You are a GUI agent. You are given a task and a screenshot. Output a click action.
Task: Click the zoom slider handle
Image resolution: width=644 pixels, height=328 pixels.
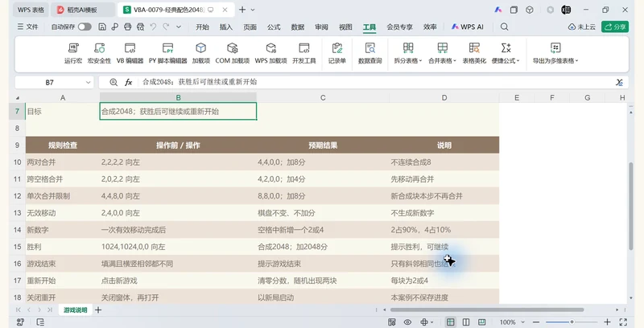coord(572,322)
